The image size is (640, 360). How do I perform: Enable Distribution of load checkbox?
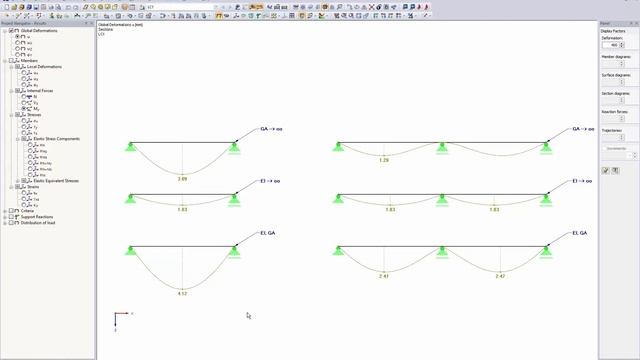pyautogui.click(x=11, y=223)
